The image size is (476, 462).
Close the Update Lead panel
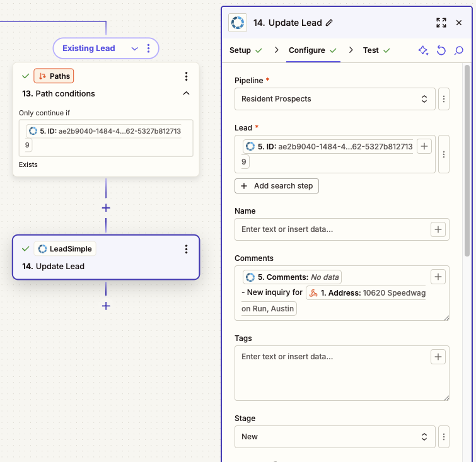[459, 23]
